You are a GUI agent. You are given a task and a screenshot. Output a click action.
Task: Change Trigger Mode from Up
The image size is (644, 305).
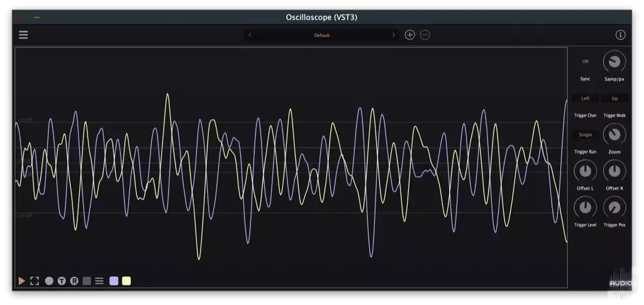(614, 98)
